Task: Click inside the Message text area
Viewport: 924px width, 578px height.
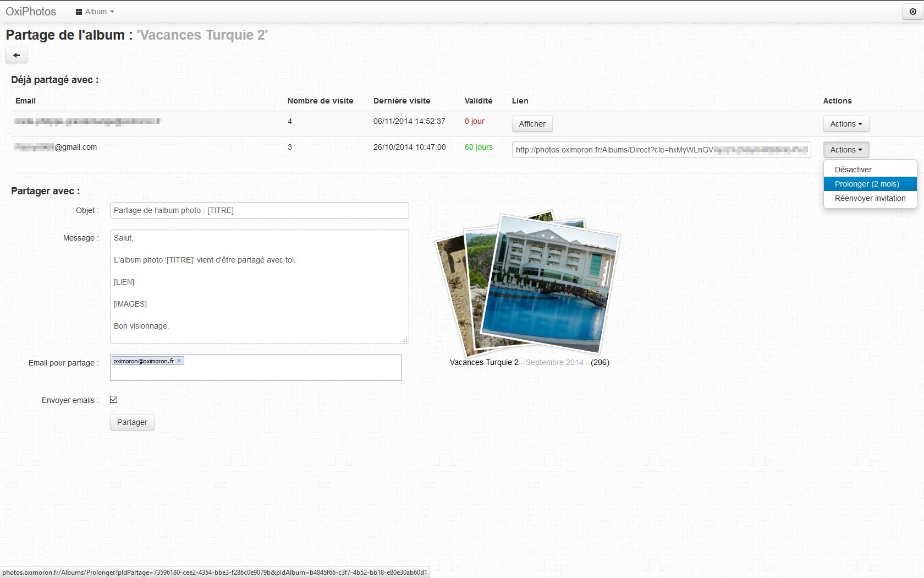Action: (x=260, y=286)
